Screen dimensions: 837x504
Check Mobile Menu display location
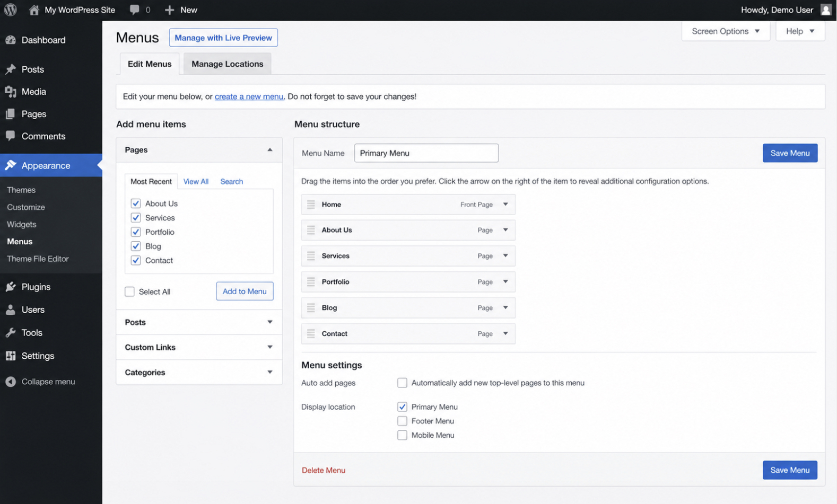(402, 435)
